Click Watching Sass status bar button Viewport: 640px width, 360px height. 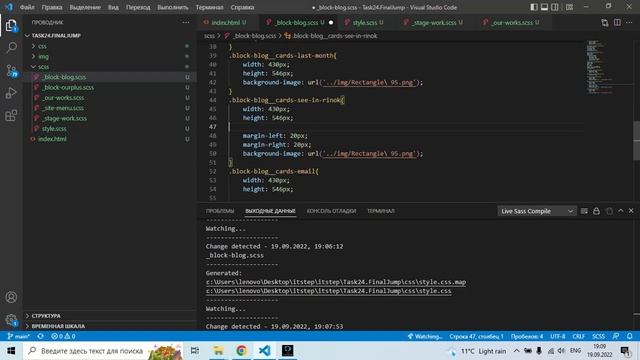(x=425, y=336)
